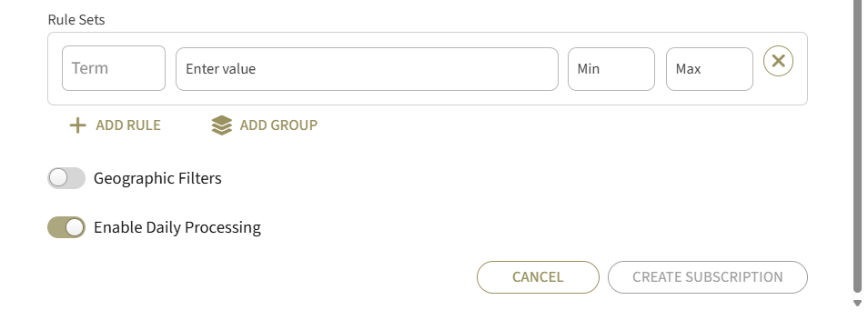Add a rule group via ADD GROUP text

click(278, 125)
